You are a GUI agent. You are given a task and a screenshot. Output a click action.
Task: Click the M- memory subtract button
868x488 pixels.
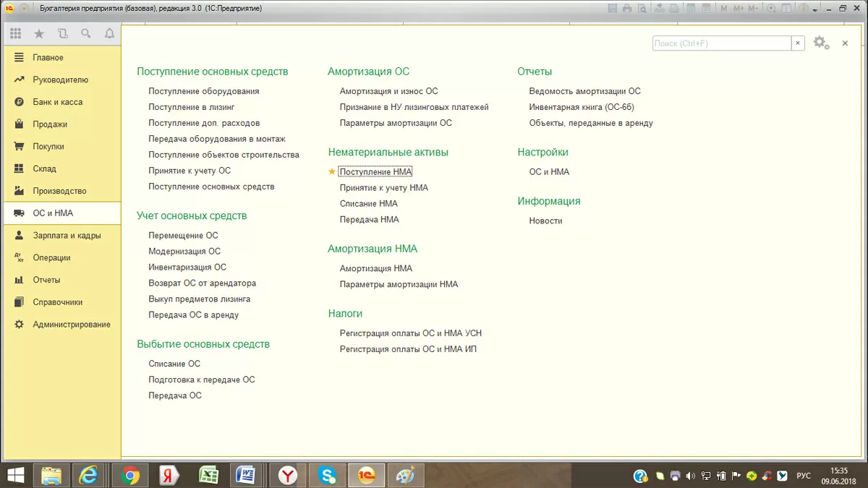pyautogui.click(x=753, y=9)
